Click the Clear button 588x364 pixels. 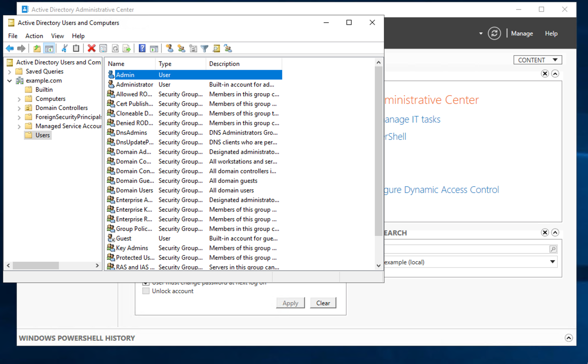(x=323, y=303)
